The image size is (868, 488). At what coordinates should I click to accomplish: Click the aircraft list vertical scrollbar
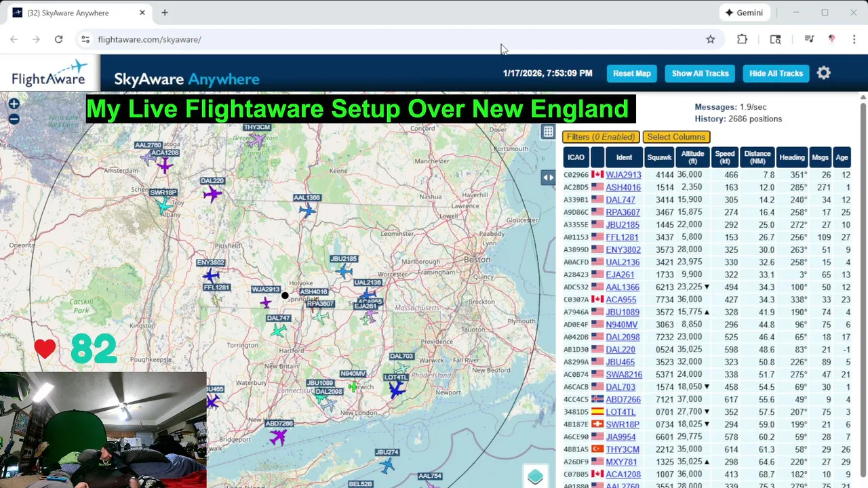click(x=863, y=288)
